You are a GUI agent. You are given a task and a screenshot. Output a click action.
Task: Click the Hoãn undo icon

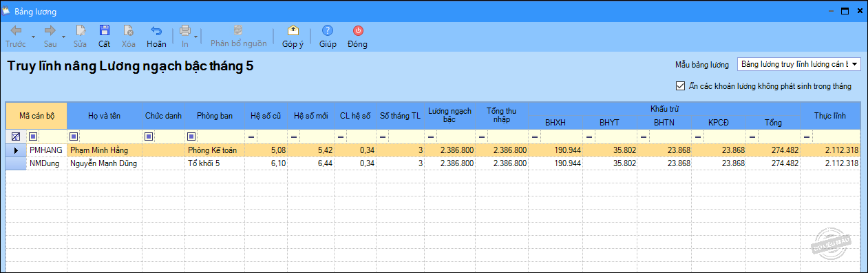[156, 30]
